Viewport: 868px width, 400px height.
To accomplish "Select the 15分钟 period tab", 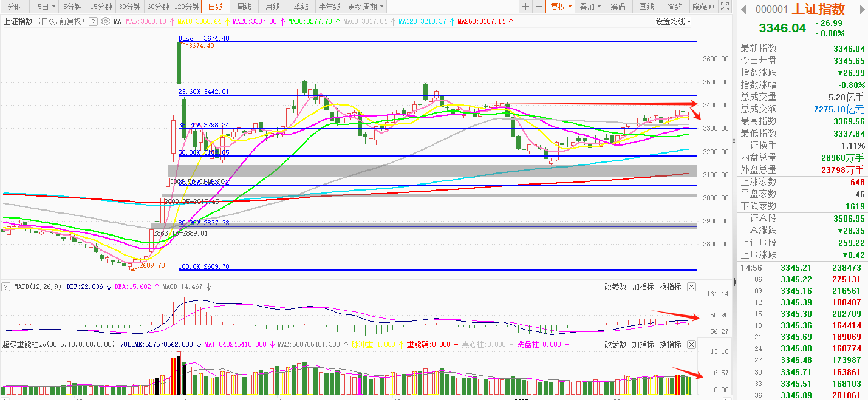I will pyautogui.click(x=101, y=7).
